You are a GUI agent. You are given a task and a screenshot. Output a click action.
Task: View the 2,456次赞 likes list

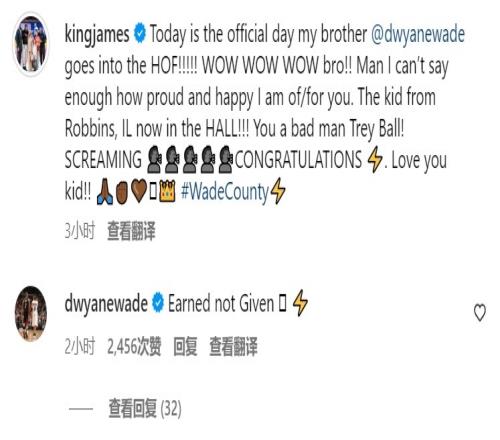point(134,347)
